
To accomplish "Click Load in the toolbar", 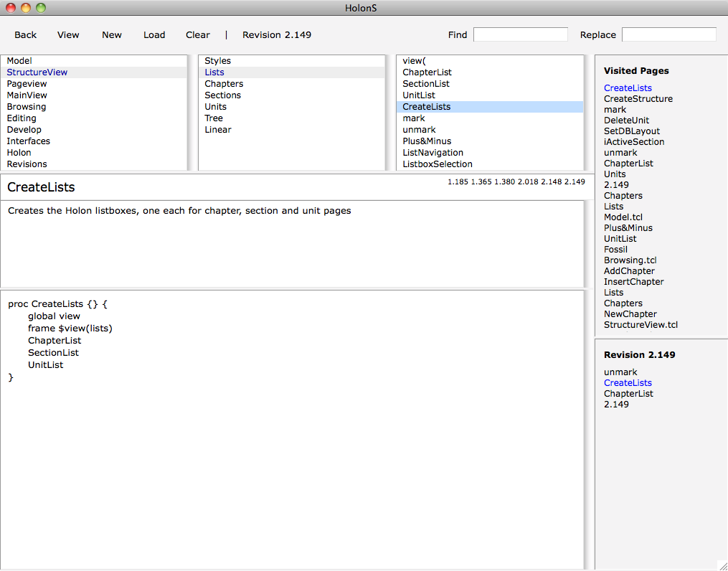I will tap(154, 34).
